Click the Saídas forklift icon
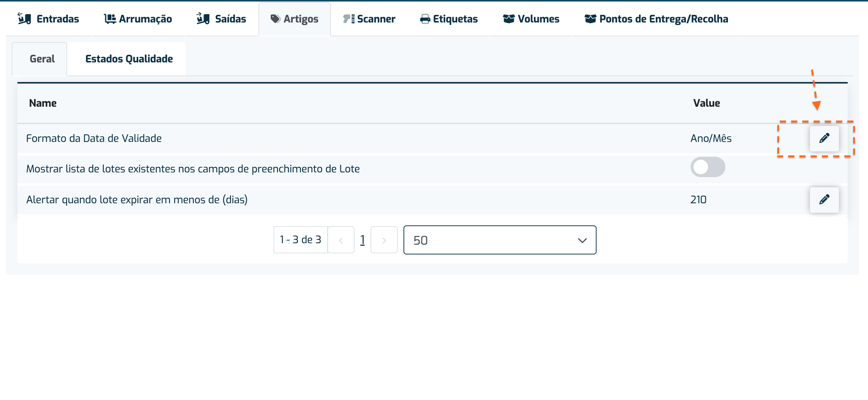Screen dimensions: 868x400 203,19
